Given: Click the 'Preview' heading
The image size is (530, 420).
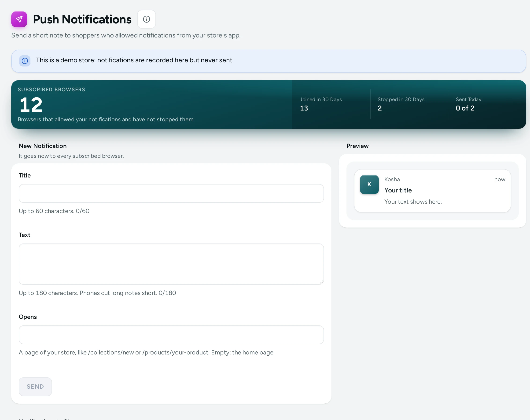Looking at the screenshot, I should point(357,146).
